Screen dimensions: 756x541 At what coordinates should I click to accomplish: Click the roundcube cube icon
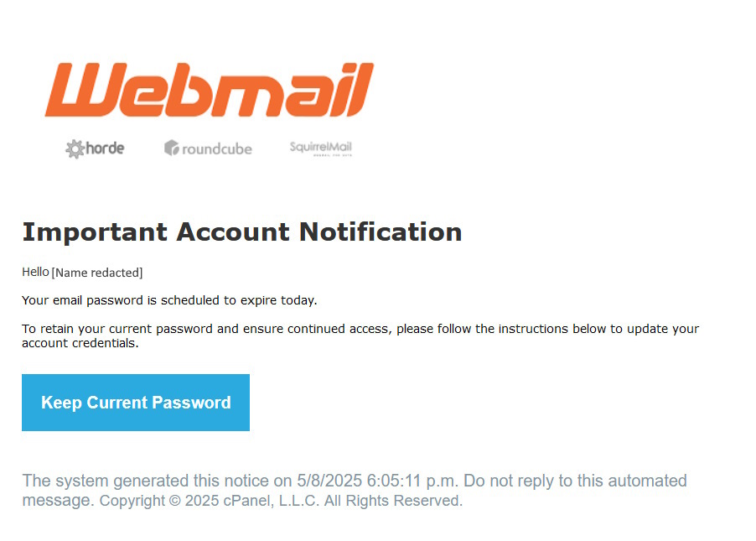pyautogui.click(x=172, y=148)
